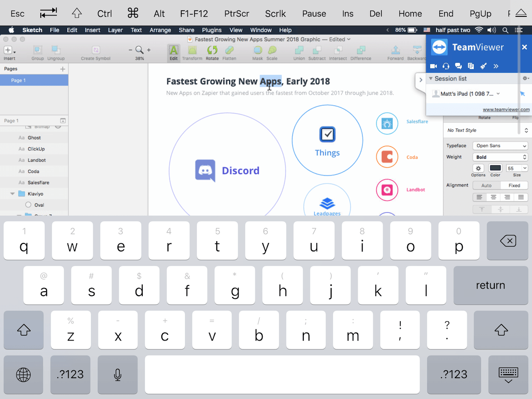Open the No Text Style dropdown
This screenshot has width=532, height=399.
[488, 130]
